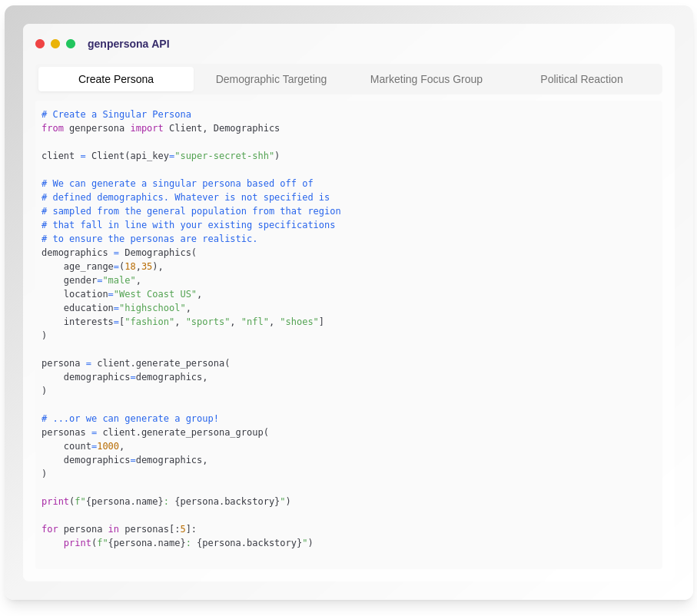
Task: Click the gender="male" code line
Action: 102,280
